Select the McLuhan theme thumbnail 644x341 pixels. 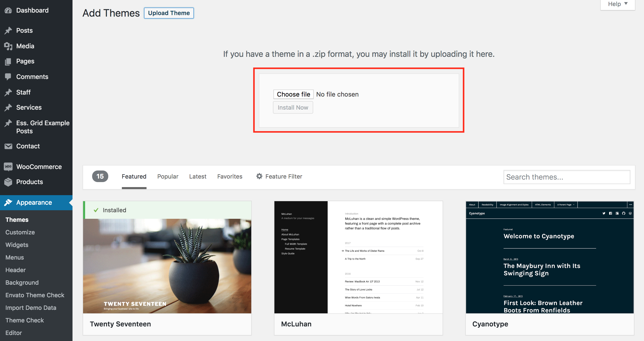coord(359,257)
